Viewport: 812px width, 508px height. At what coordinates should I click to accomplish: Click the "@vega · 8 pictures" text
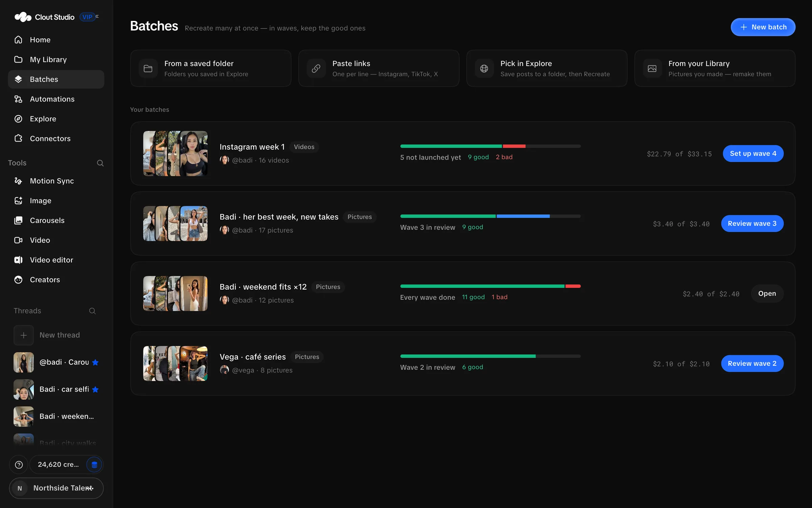click(262, 370)
